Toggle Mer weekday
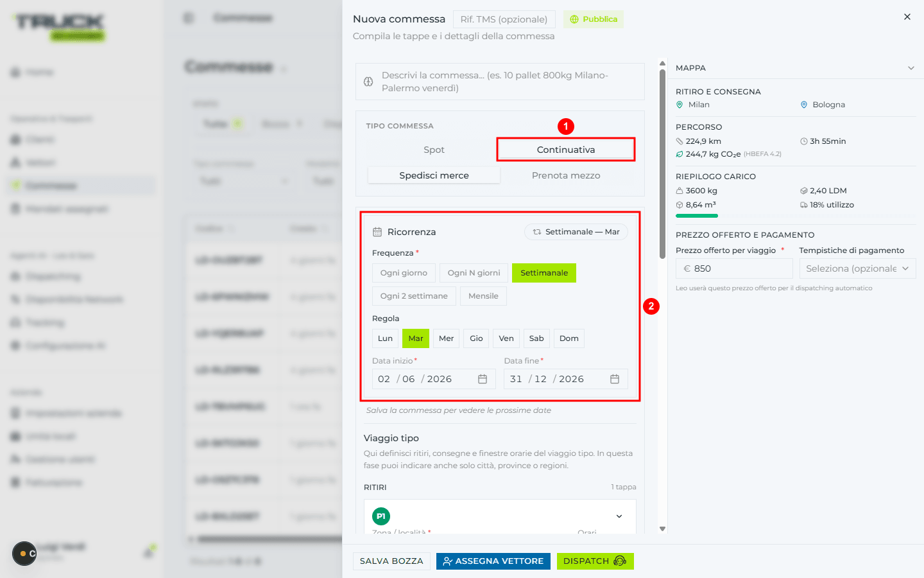This screenshot has width=924, height=578. click(x=446, y=338)
